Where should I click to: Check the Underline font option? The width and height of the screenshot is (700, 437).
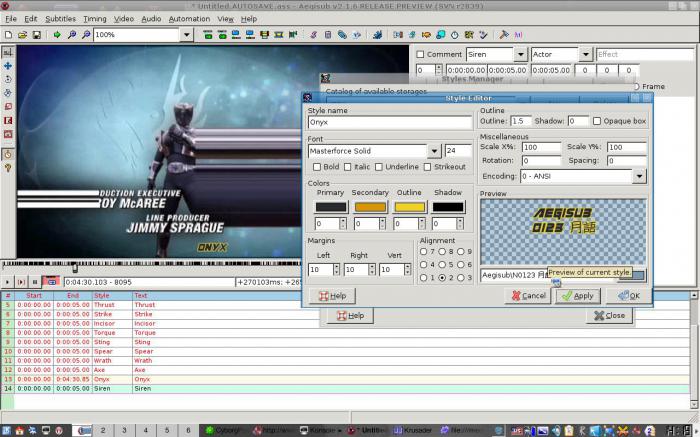(379, 167)
